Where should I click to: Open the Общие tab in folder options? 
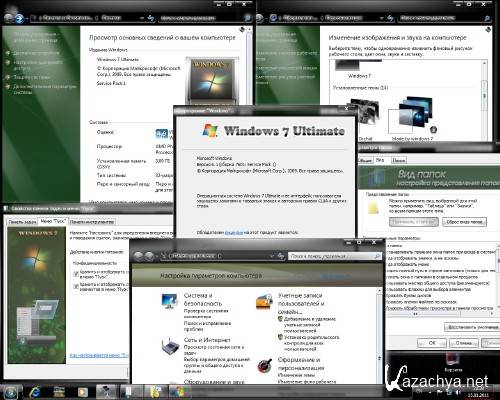(366, 160)
